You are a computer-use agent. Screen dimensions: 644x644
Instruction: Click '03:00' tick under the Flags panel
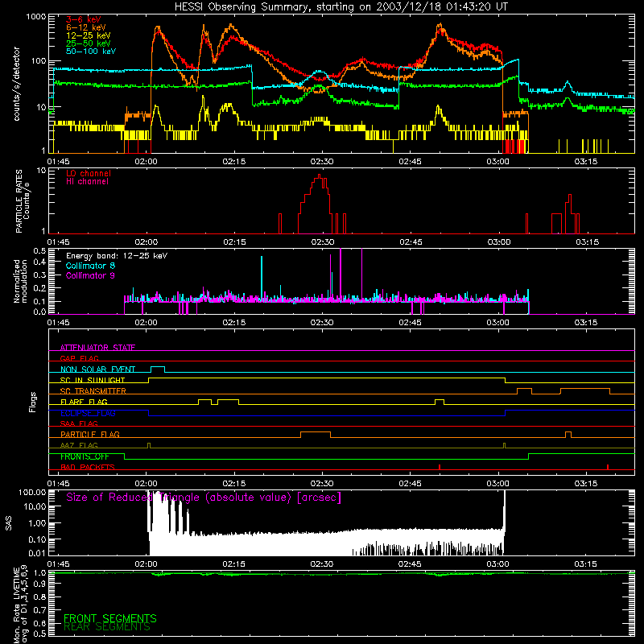point(497,484)
